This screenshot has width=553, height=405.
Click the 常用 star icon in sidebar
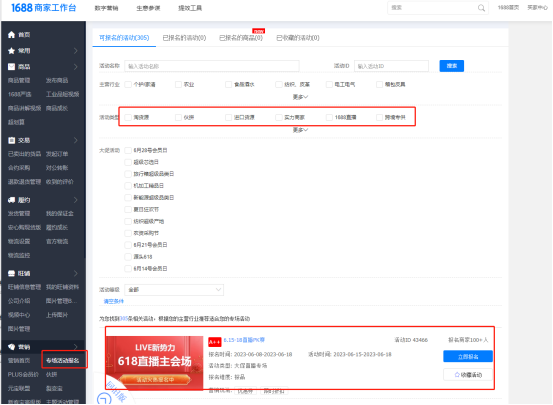(x=11, y=51)
